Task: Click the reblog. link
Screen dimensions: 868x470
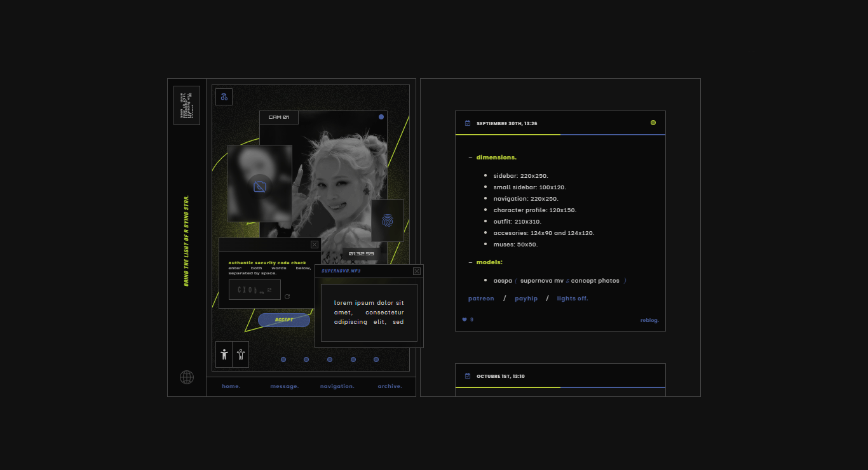Action: pos(649,320)
